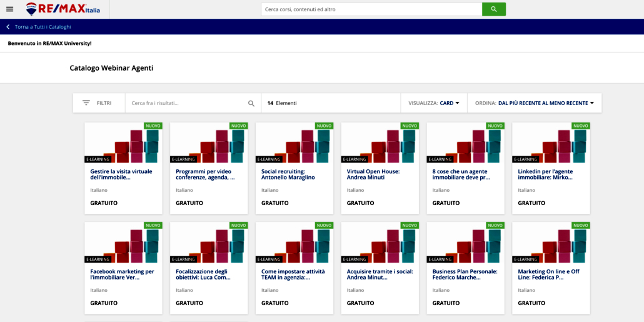The height and width of the screenshot is (322, 644).
Task: Click E-LEARNING tag on Acquisire tramite i social card
Action: [x=355, y=259]
